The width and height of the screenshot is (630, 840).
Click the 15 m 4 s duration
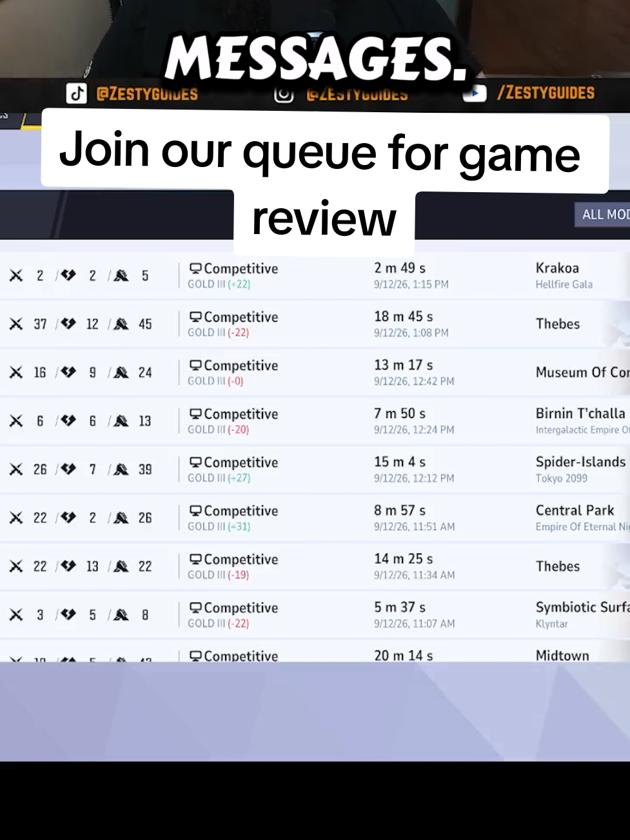point(400,462)
